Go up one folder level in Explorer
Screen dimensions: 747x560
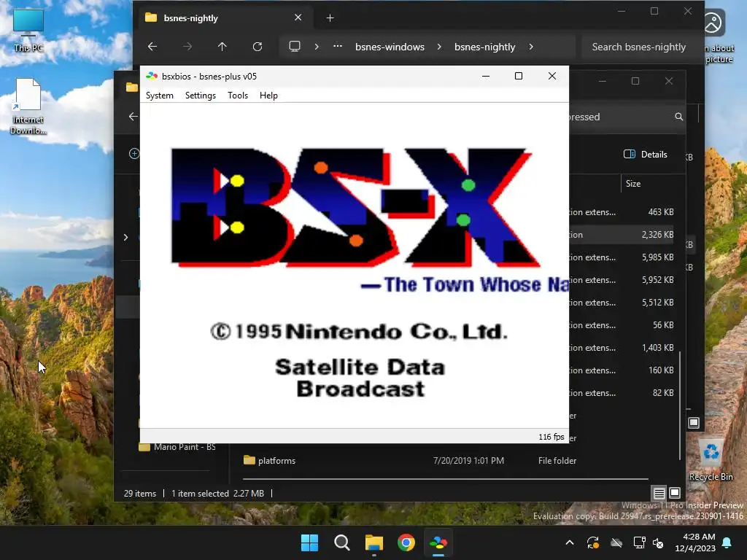click(x=222, y=47)
